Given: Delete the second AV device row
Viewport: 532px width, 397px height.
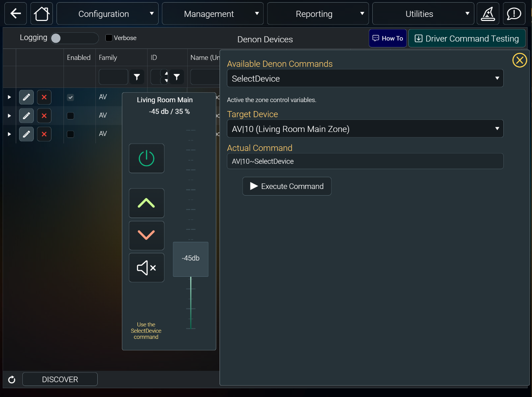Looking at the screenshot, I should (x=44, y=115).
